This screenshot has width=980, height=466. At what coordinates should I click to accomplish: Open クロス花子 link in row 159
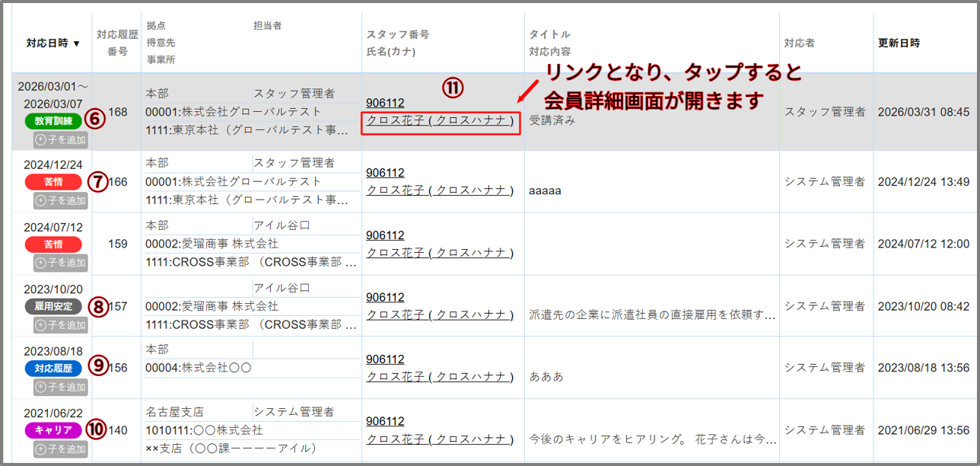point(440,252)
